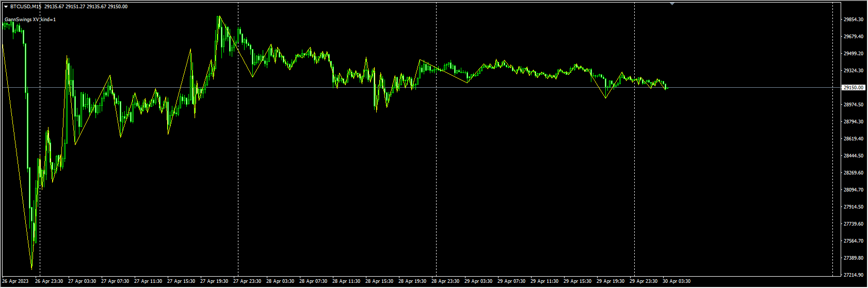Screen dimensions: 868x288
Task: Click the 27 Apr 07:30 time label
Action: 115,281
